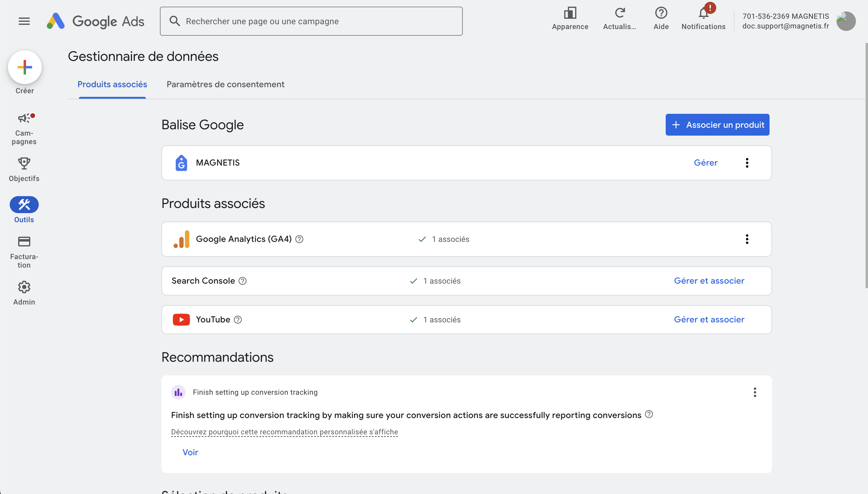Click Gérer for the MAGNETIS tag
868x494 pixels.
tap(705, 163)
